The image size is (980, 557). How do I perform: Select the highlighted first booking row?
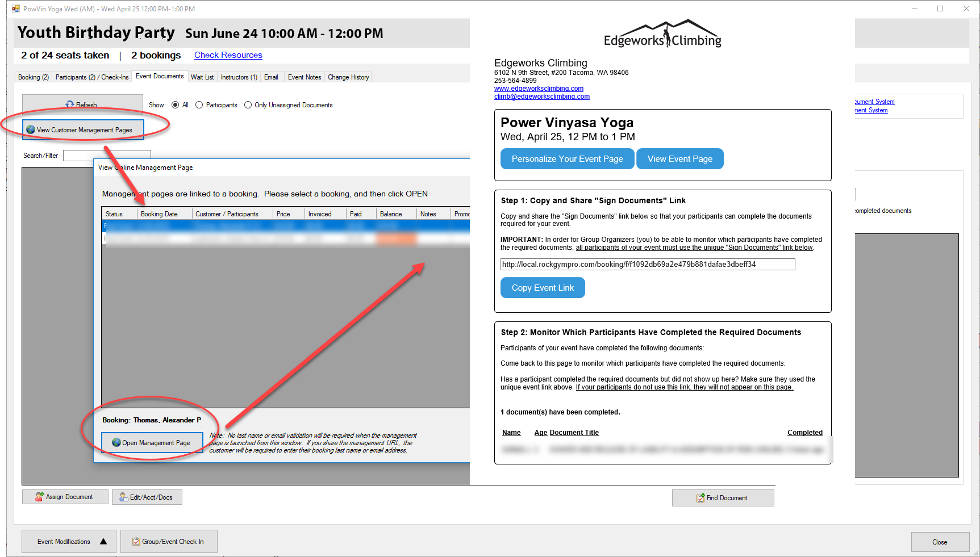[x=286, y=225]
